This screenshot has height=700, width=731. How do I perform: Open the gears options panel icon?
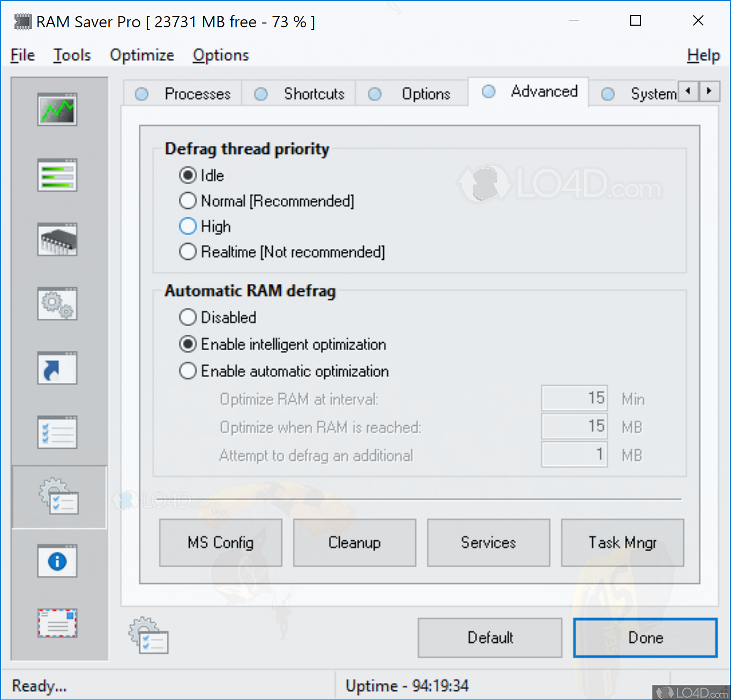coord(57,304)
